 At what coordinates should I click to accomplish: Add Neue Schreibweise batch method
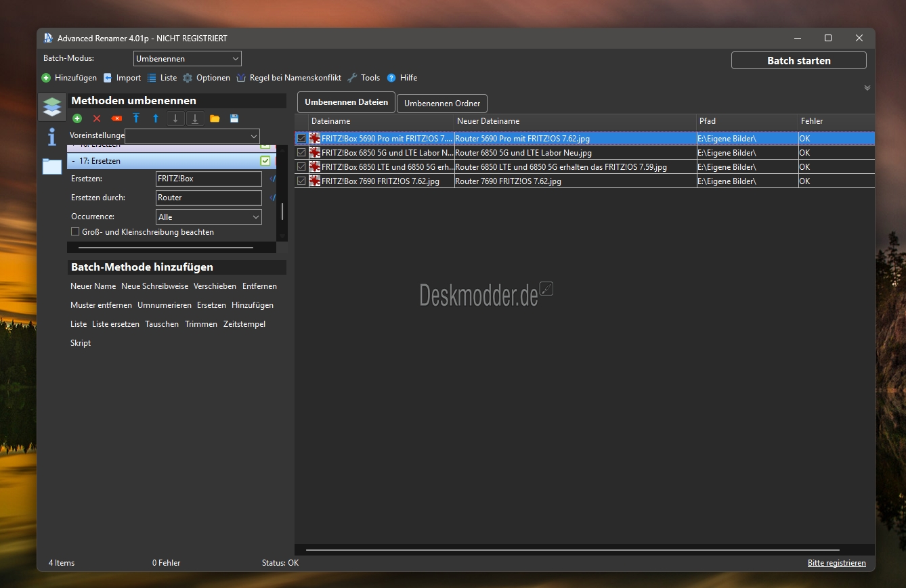(x=154, y=286)
